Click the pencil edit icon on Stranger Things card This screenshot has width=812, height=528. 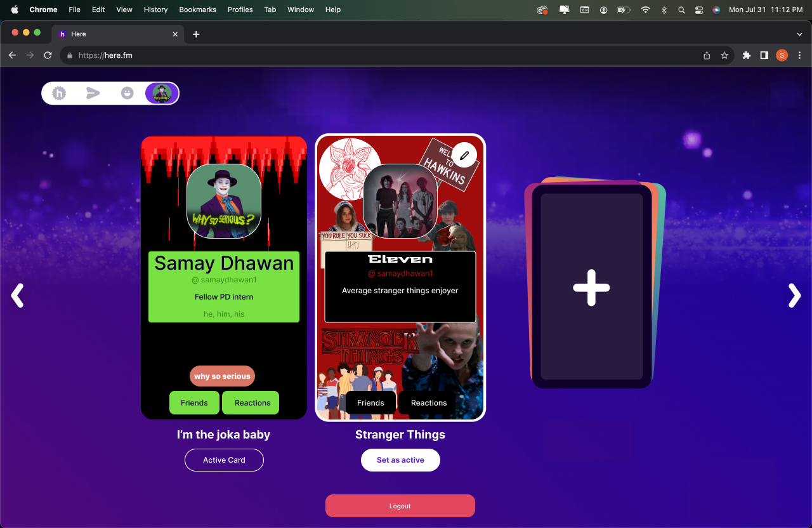click(x=464, y=154)
